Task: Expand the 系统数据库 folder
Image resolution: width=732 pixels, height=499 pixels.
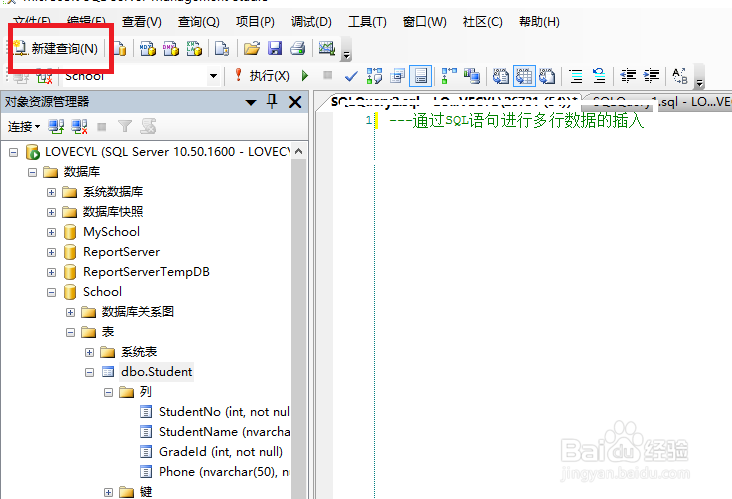Action: (51, 192)
